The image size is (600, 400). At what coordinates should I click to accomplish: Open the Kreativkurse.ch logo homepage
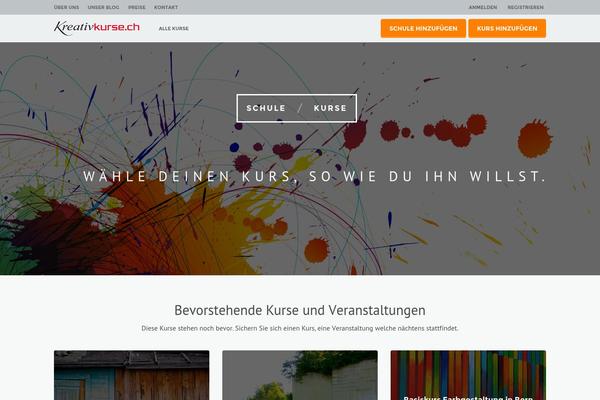(x=97, y=28)
